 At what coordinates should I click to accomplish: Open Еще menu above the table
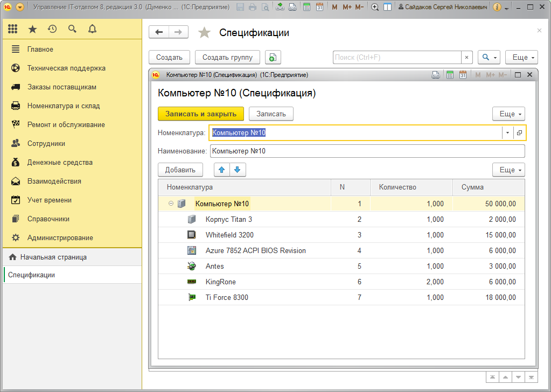509,170
